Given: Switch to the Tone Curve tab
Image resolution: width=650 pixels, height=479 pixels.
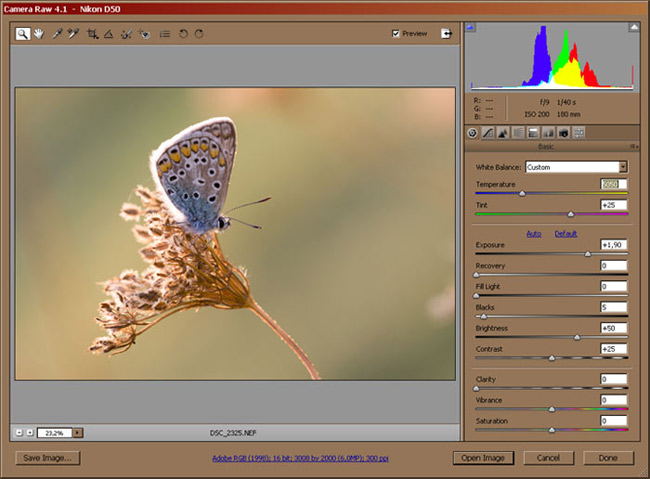Looking at the screenshot, I should (488, 133).
